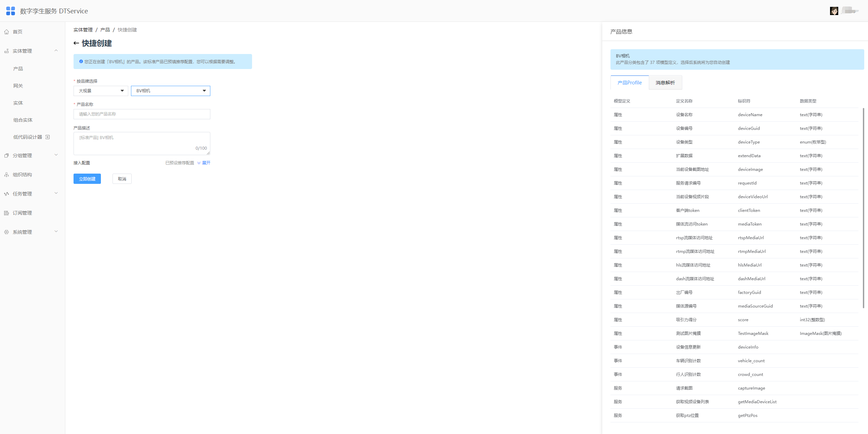868x434 pixels.
Task: Open the 大视景 brand dropdown
Action: (x=101, y=91)
